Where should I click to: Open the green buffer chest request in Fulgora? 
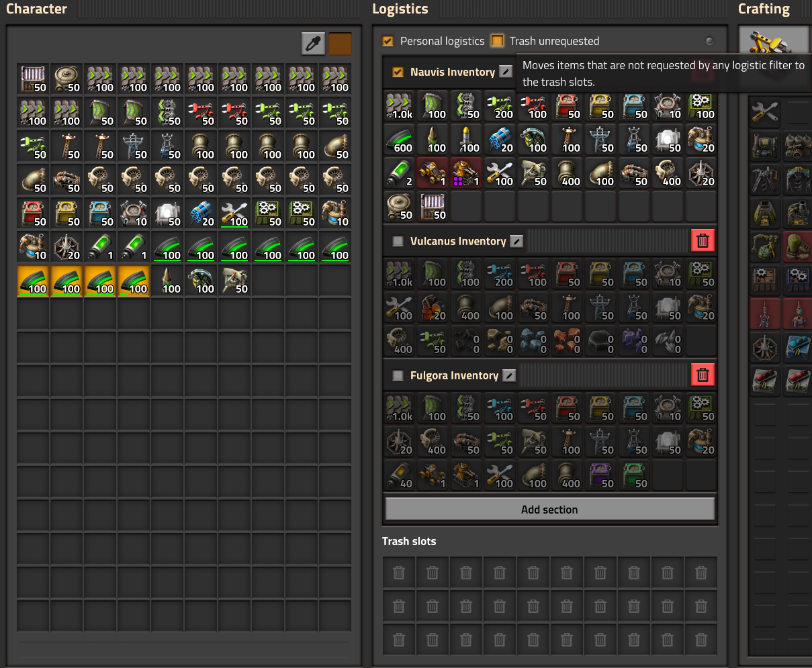635,476
